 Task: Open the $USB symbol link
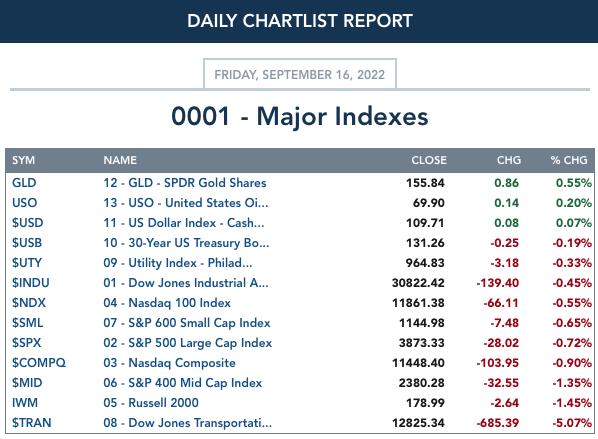pos(27,243)
